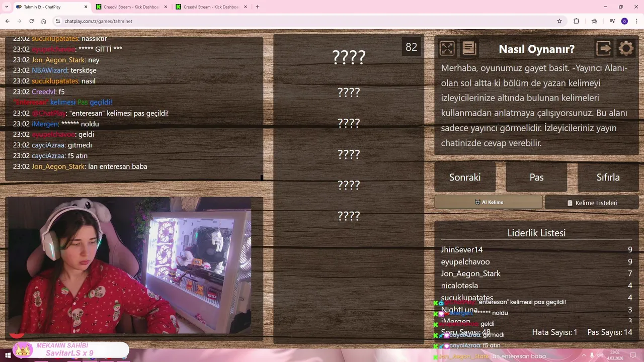Click iMergen's noldu chat message

(x=56, y=124)
